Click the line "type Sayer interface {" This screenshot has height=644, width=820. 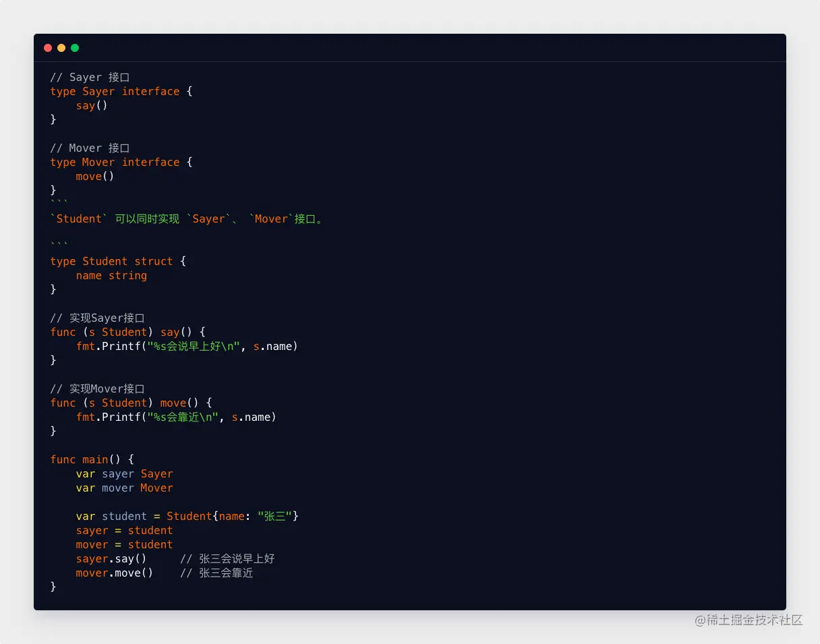[x=121, y=92]
